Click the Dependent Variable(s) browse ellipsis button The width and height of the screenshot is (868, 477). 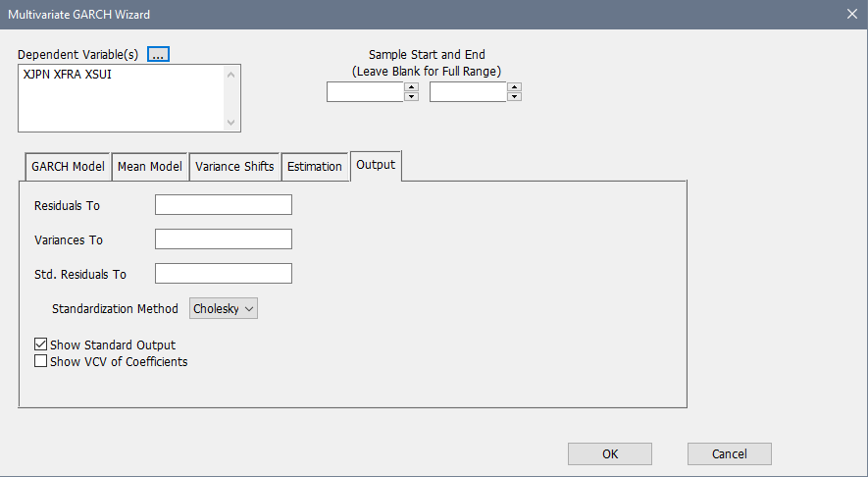pyautogui.click(x=159, y=54)
